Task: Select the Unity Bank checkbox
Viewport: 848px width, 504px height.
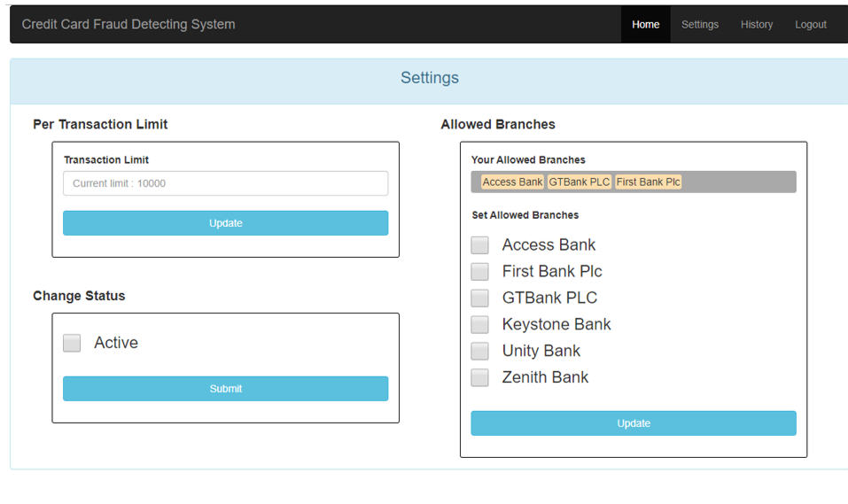Action: pos(479,351)
